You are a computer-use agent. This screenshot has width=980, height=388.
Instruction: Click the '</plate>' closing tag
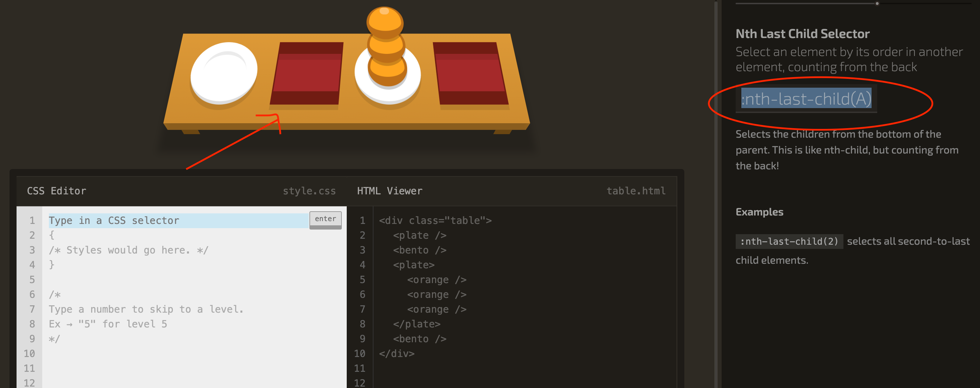[x=416, y=324]
